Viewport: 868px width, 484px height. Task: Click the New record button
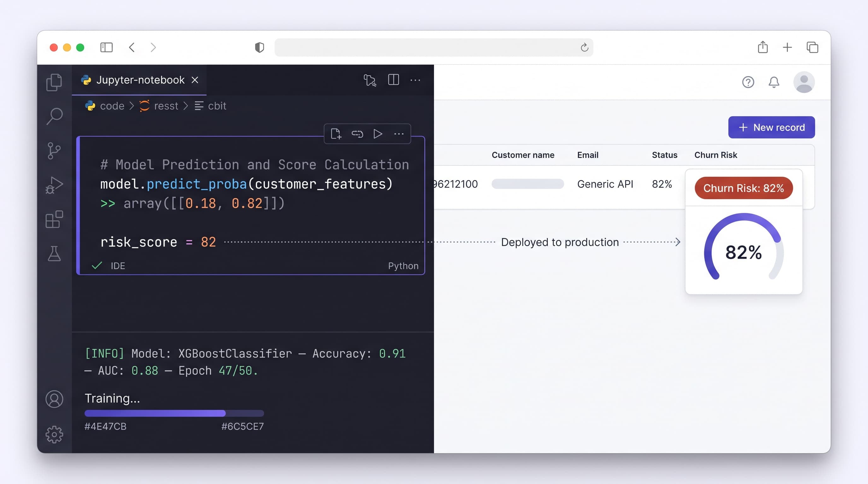pyautogui.click(x=771, y=127)
